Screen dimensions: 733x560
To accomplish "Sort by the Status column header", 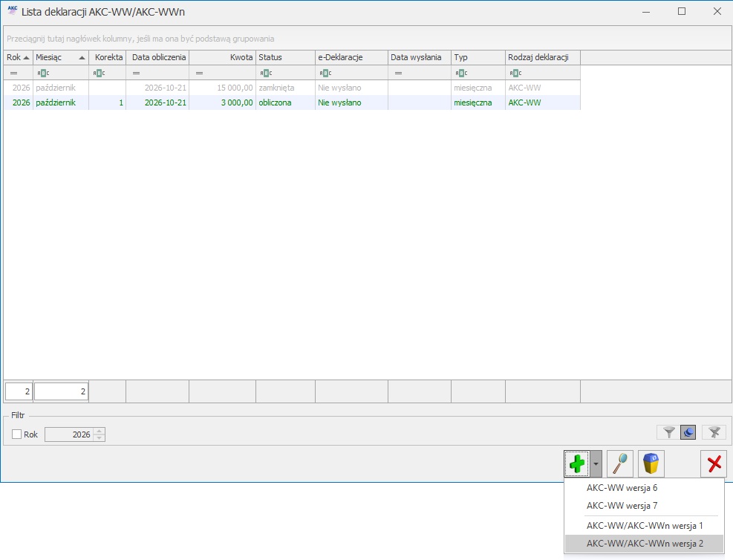I will (x=286, y=57).
